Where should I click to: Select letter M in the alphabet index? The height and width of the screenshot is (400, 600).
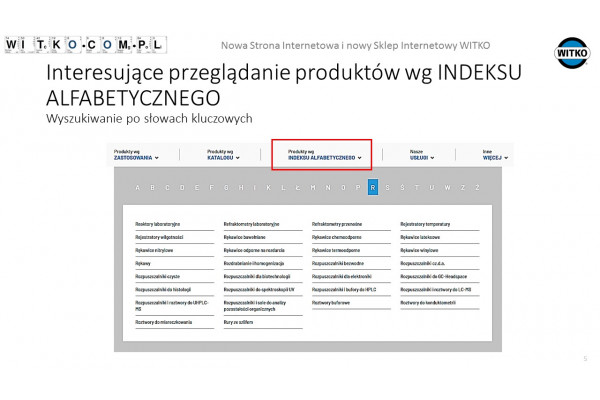pyautogui.click(x=313, y=188)
